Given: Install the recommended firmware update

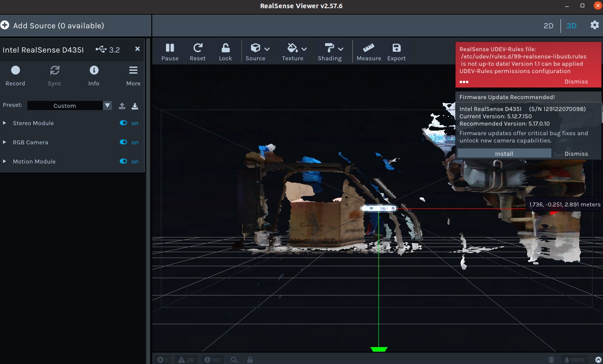Looking at the screenshot, I should click(504, 154).
